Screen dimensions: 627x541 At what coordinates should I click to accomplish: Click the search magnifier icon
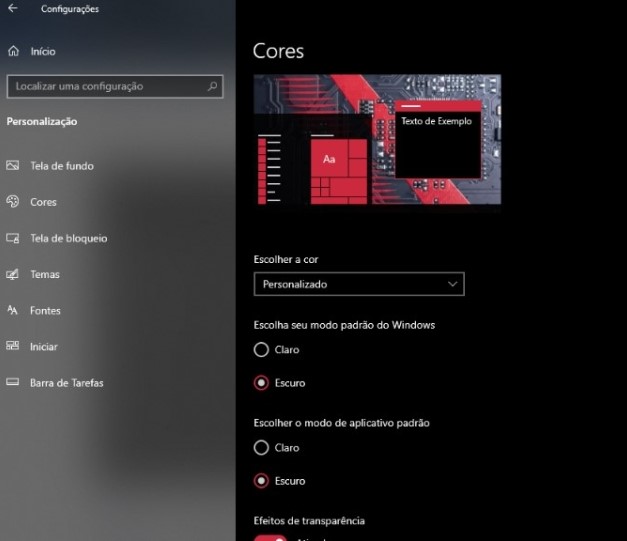coord(213,87)
